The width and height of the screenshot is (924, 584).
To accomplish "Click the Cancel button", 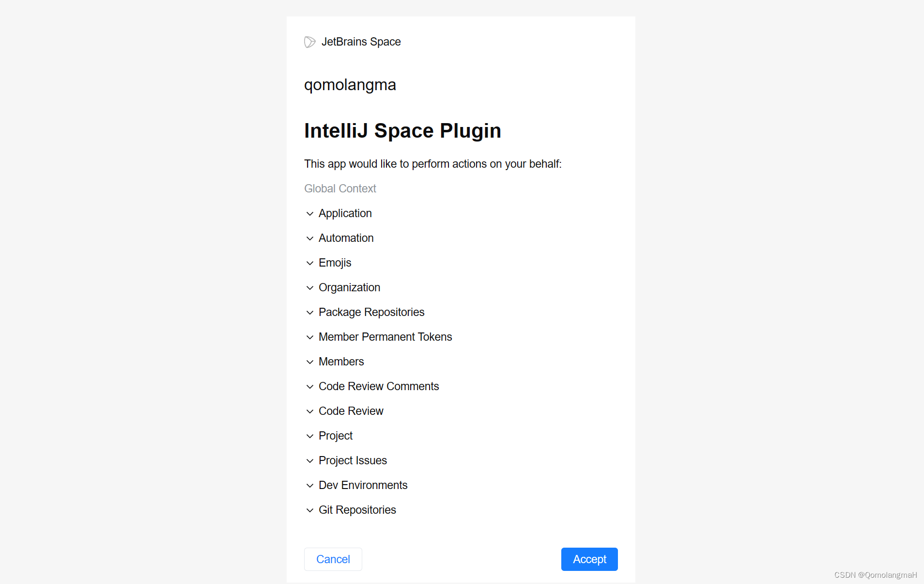I will click(333, 559).
